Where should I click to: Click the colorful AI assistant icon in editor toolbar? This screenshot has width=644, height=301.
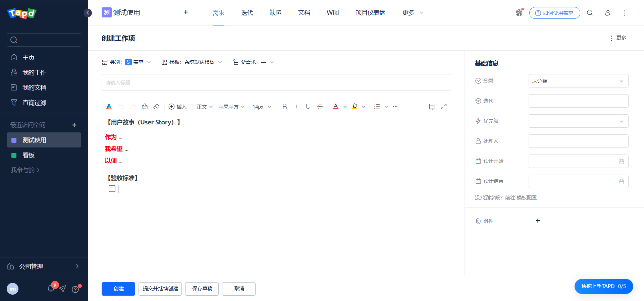pyautogui.click(x=109, y=107)
